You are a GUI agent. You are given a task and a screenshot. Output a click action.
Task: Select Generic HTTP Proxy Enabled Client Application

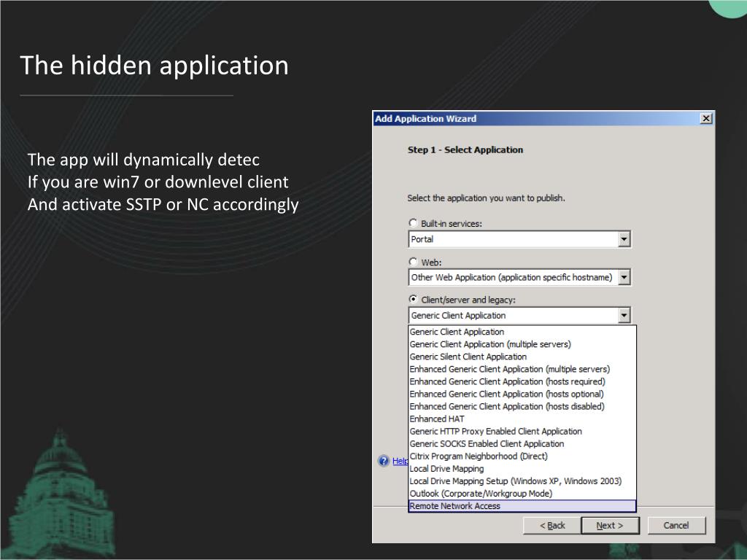[522, 431]
